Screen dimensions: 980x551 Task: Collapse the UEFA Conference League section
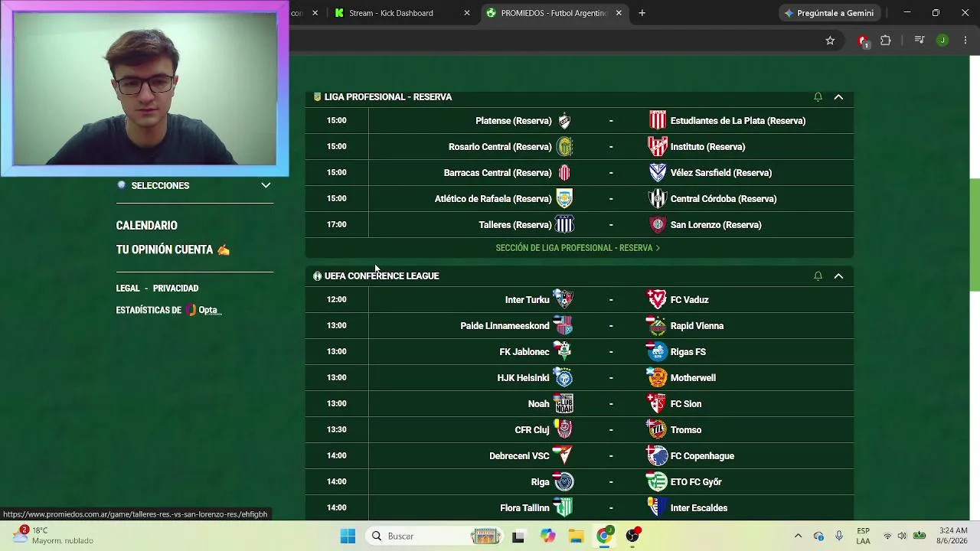point(838,276)
